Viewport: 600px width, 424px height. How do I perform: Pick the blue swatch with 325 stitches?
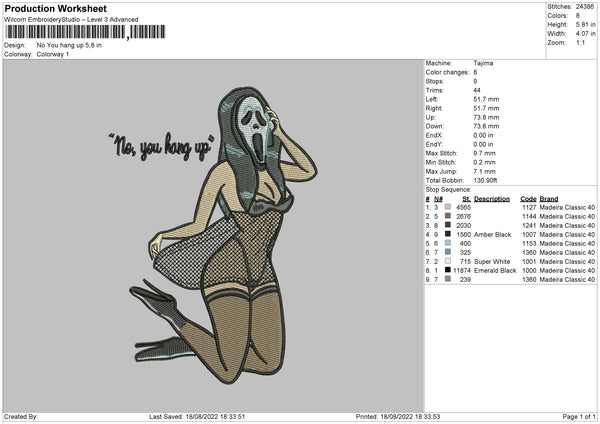point(448,252)
